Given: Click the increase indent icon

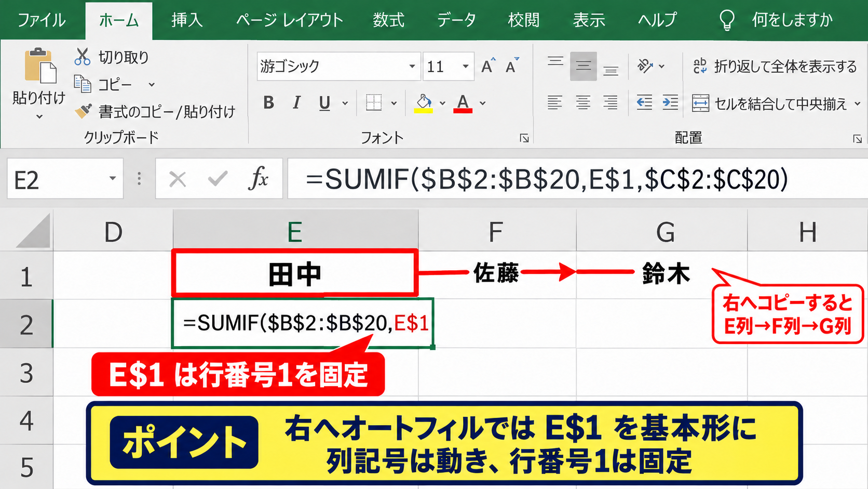Looking at the screenshot, I should [x=670, y=102].
